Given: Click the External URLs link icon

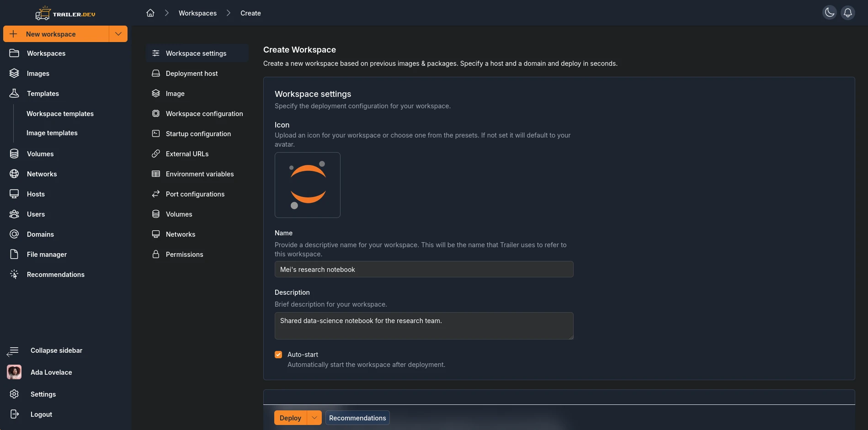Looking at the screenshot, I should (x=156, y=154).
